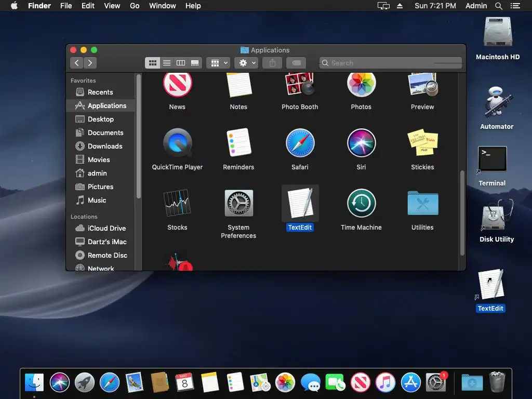Go back with the left chevron button
Image resolution: width=532 pixels, height=399 pixels.
tap(77, 63)
